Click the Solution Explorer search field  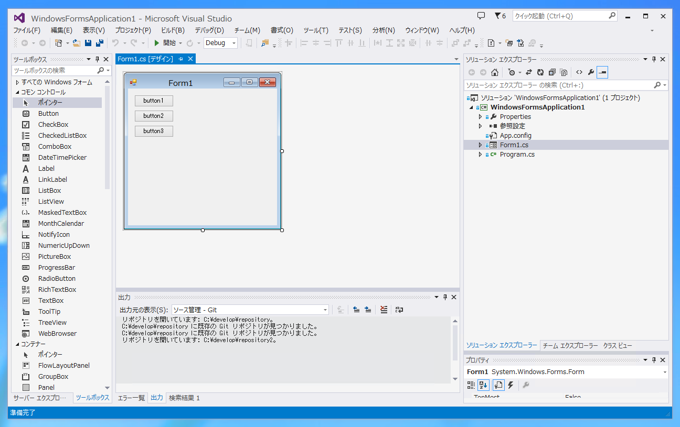[566, 85]
